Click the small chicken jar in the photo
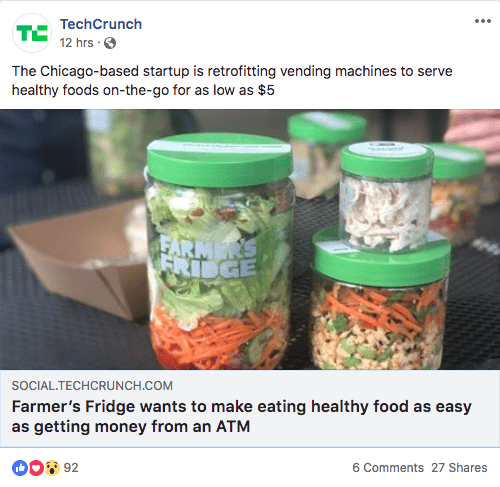 [386, 196]
